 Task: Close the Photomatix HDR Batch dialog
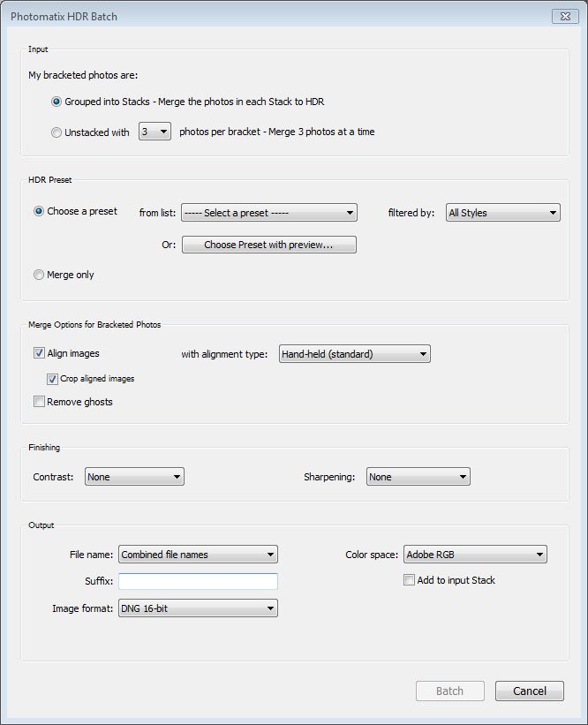point(565,16)
